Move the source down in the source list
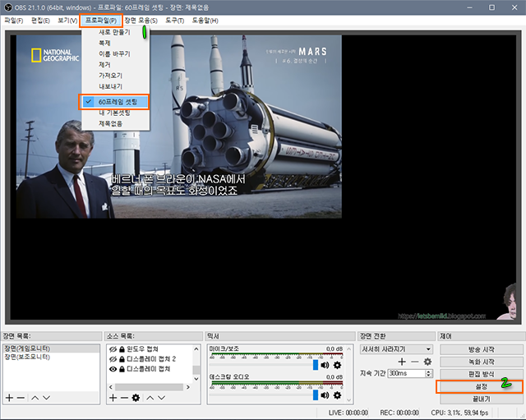This screenshot has width=526, height=420. 161,398
